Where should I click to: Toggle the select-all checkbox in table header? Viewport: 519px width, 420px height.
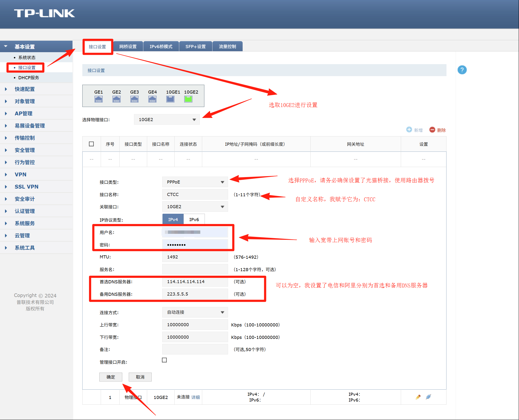point(91,144)
